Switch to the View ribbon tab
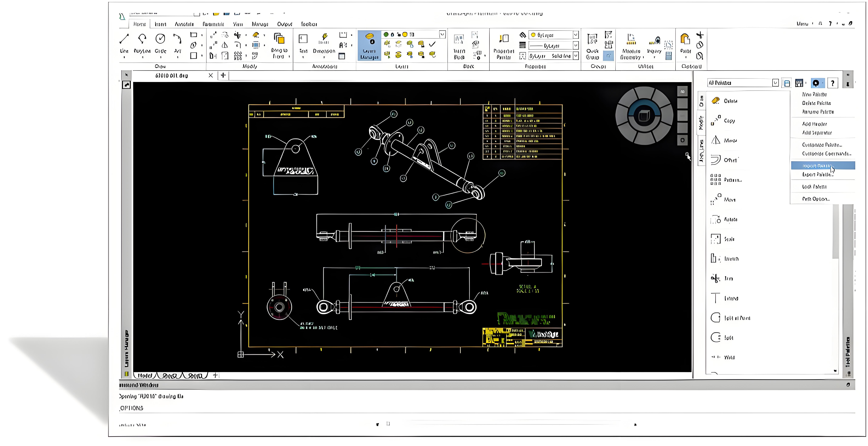Viewport: 868px width, 446px height. click(x=238, y=24)
